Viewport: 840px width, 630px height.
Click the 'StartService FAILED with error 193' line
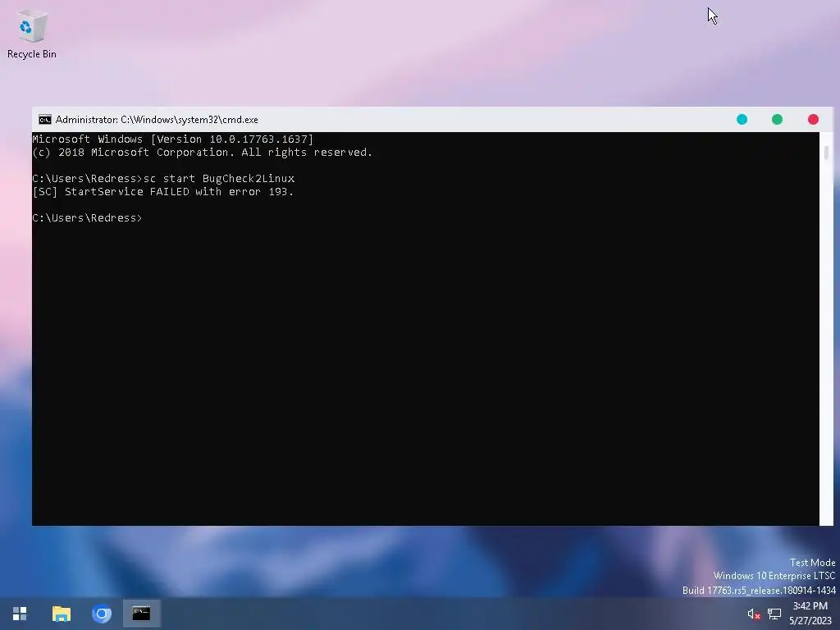(x=163, y=192)
